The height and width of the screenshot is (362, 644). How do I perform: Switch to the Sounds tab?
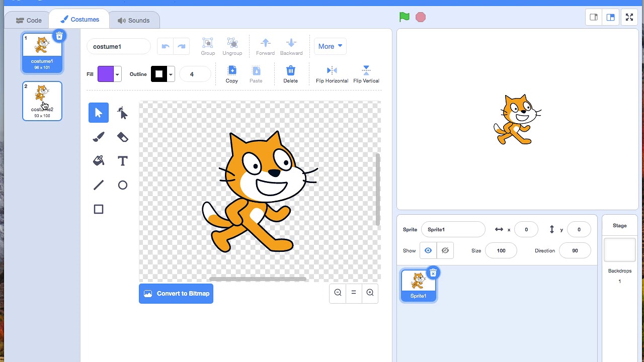[134, 20]
